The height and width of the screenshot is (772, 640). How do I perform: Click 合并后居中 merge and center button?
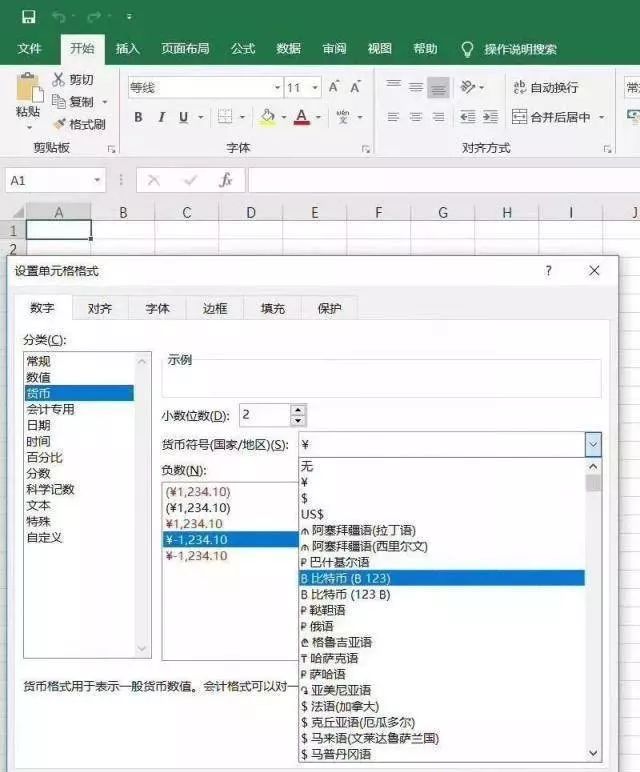tap(551, 117)
